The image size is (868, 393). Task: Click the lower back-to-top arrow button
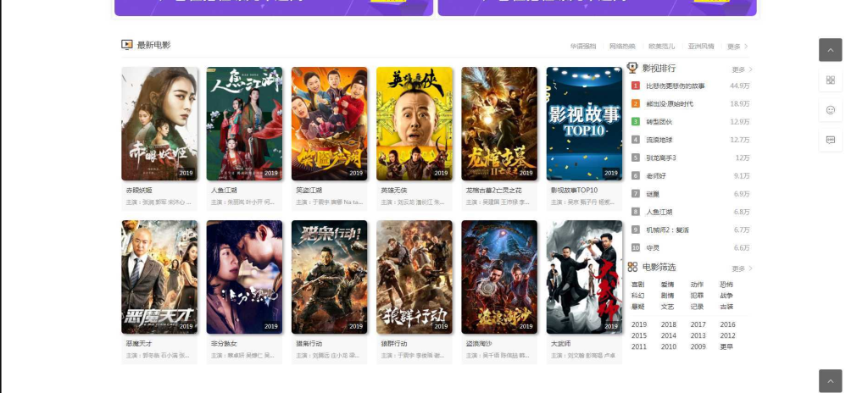831,381
